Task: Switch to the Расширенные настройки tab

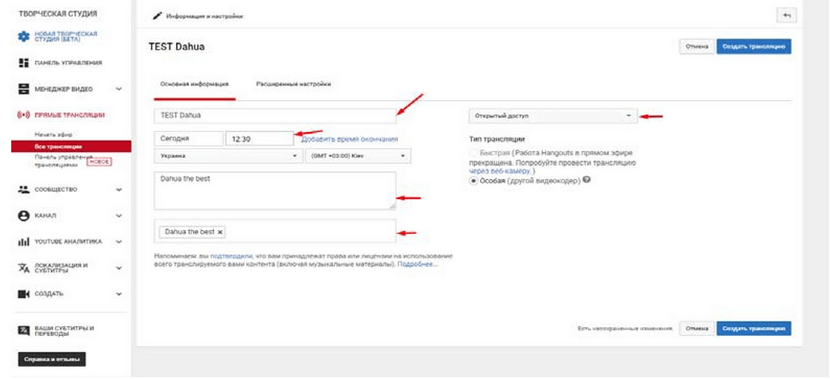Action: click(294, 84)
